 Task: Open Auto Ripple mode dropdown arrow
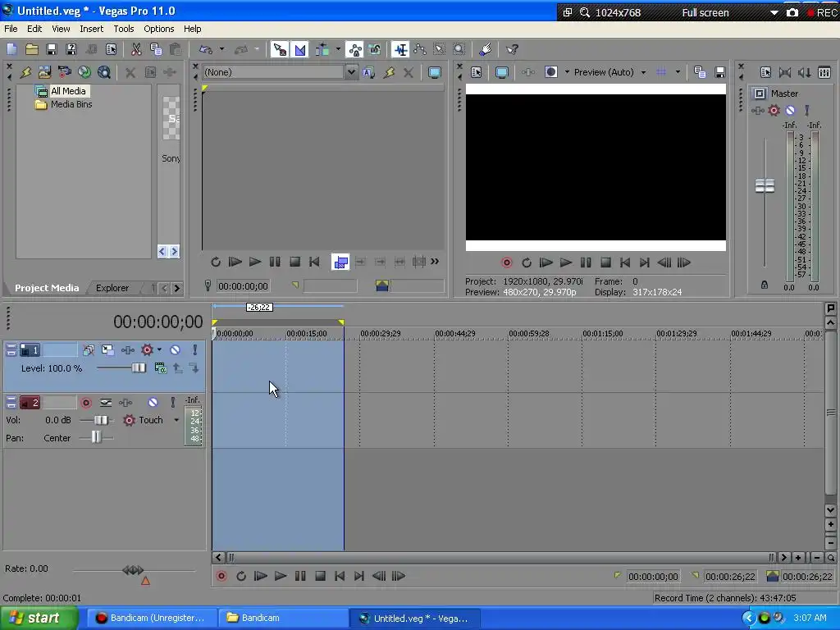(338, 50)
